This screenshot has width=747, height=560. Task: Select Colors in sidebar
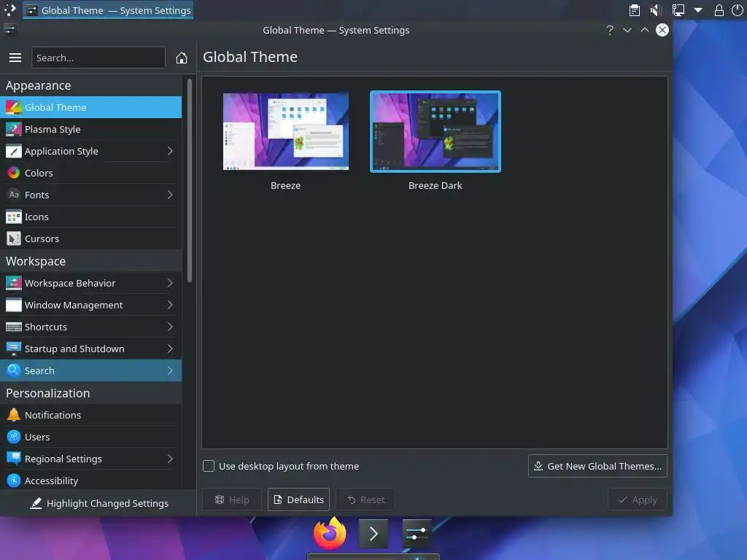coord(90,174)
